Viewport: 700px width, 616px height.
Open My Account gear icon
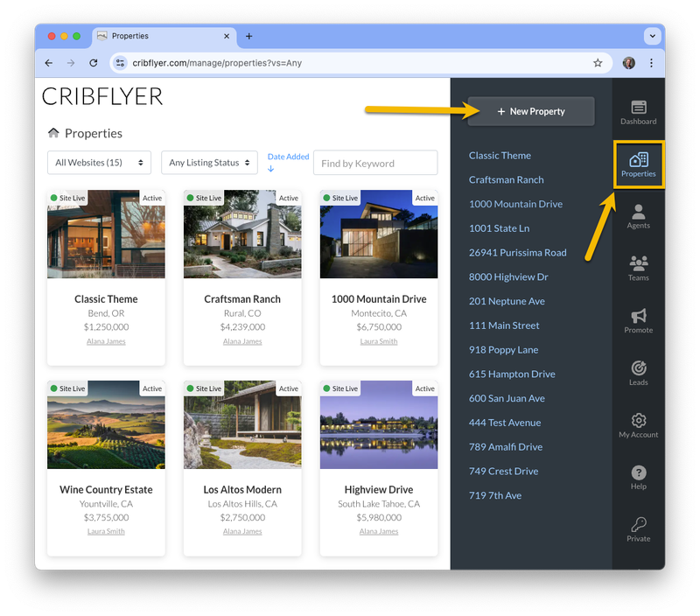[x=639, y=425]
